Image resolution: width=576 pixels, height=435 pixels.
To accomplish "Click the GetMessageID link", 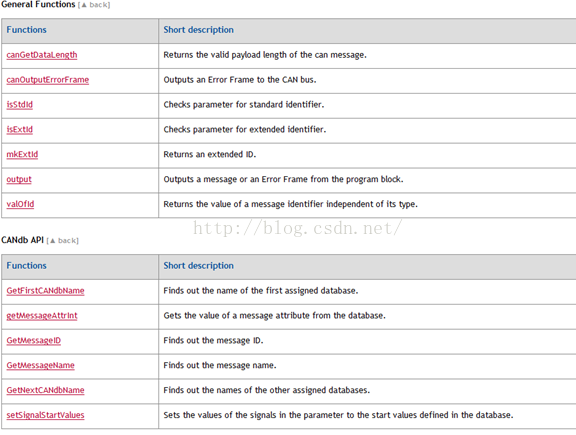I will click(x=33, y=341).
